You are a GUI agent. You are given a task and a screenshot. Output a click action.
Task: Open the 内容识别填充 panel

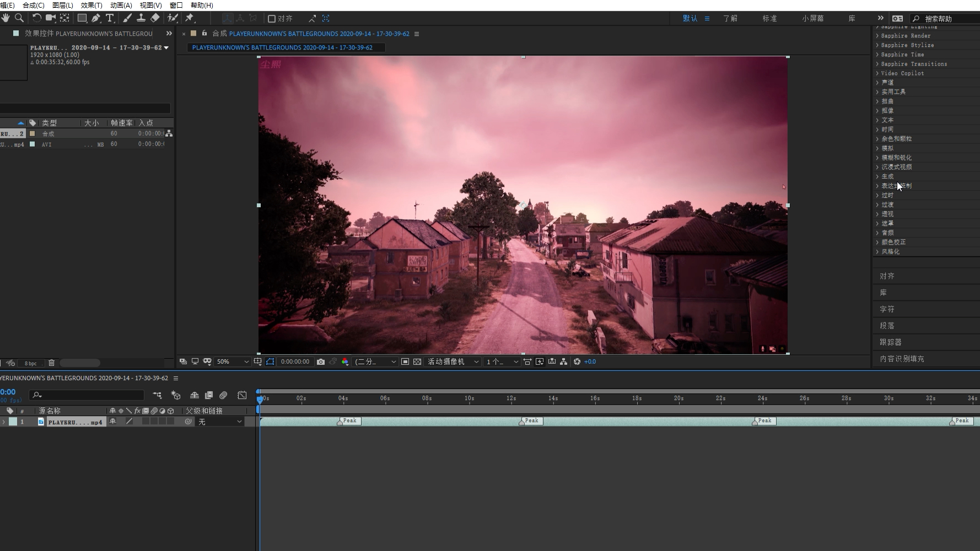[902, 359]
